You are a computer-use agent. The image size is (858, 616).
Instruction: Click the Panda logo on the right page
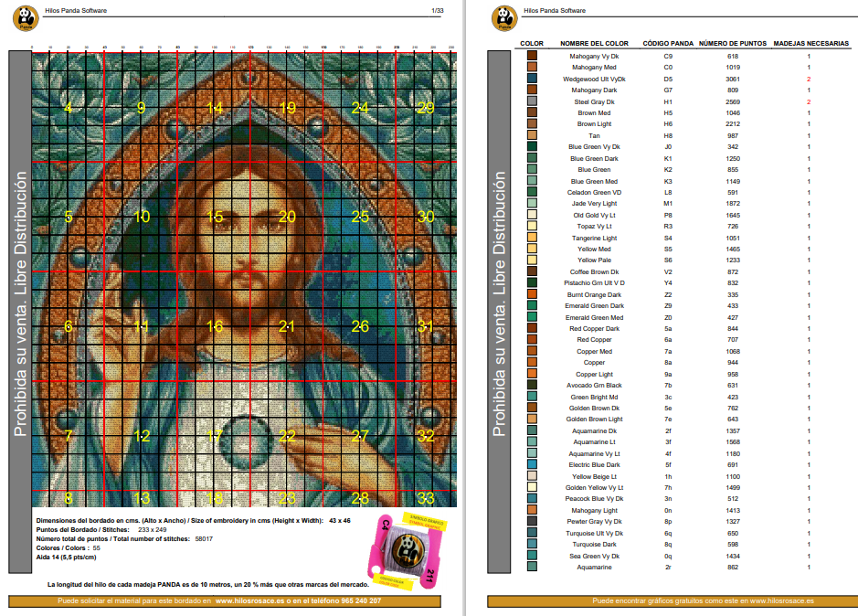tap(504, 18)
